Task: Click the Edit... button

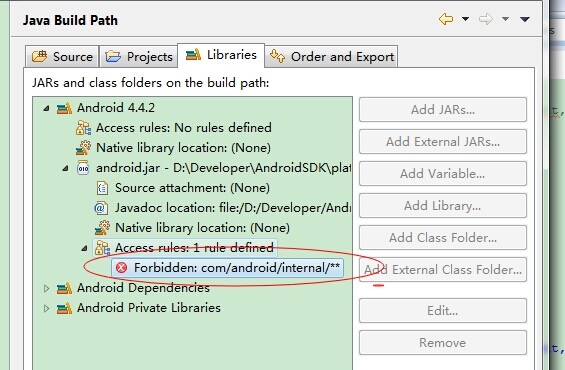Action: click(443, 311)
